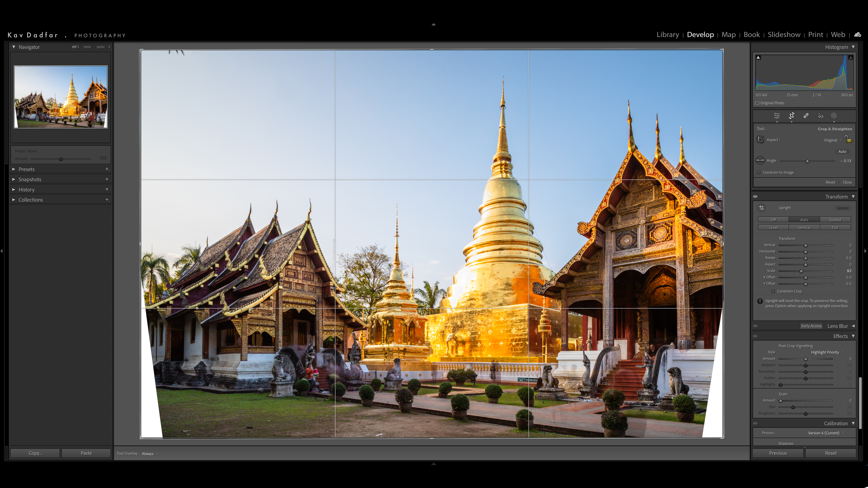
Task: Clear History with the X icon
Action: [x=107, y=189]
